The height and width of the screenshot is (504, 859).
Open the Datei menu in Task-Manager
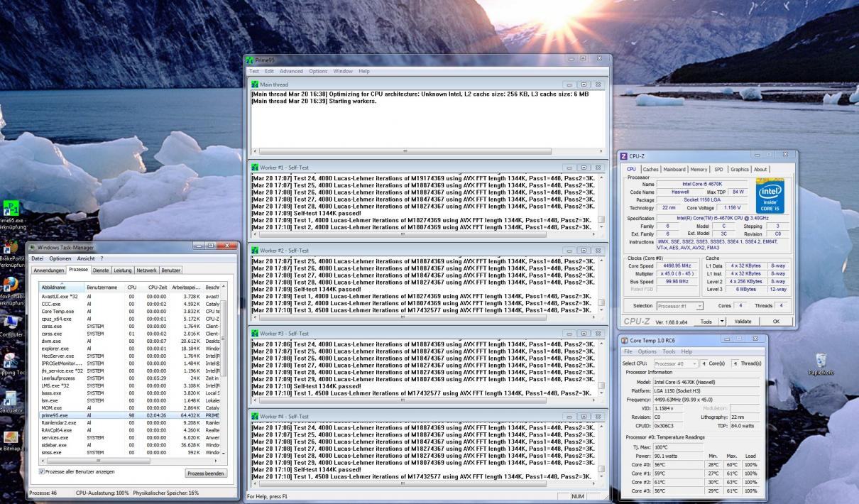click(x=37, y=258)
